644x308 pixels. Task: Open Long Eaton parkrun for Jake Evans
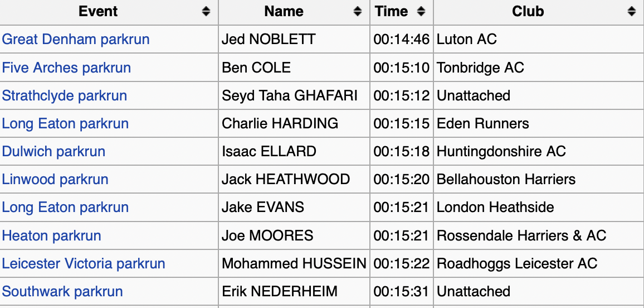click(65, 208)
